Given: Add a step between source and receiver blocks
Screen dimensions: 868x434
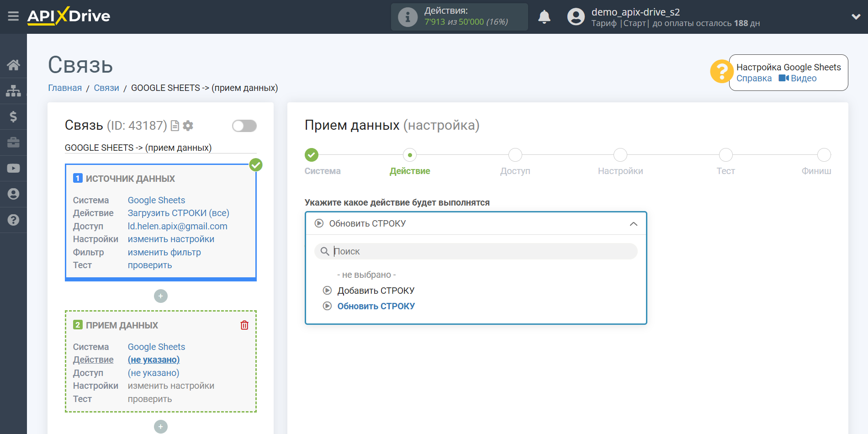Looking at the screenshot, I should tap(160, 296).
